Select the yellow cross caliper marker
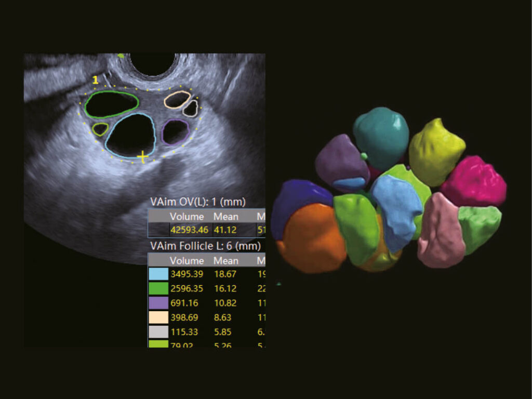Image resolution: width=532 pixels, height=399 pixels. point(142,155)
